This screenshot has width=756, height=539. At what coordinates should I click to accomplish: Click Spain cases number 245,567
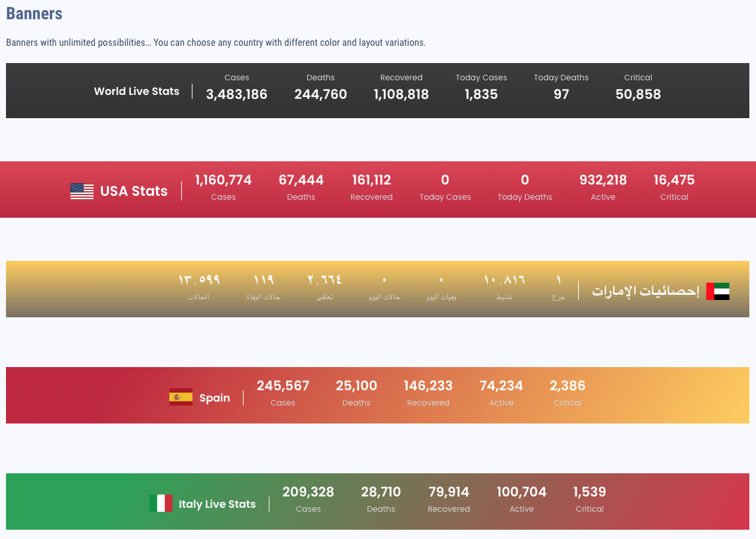[283, 386]
